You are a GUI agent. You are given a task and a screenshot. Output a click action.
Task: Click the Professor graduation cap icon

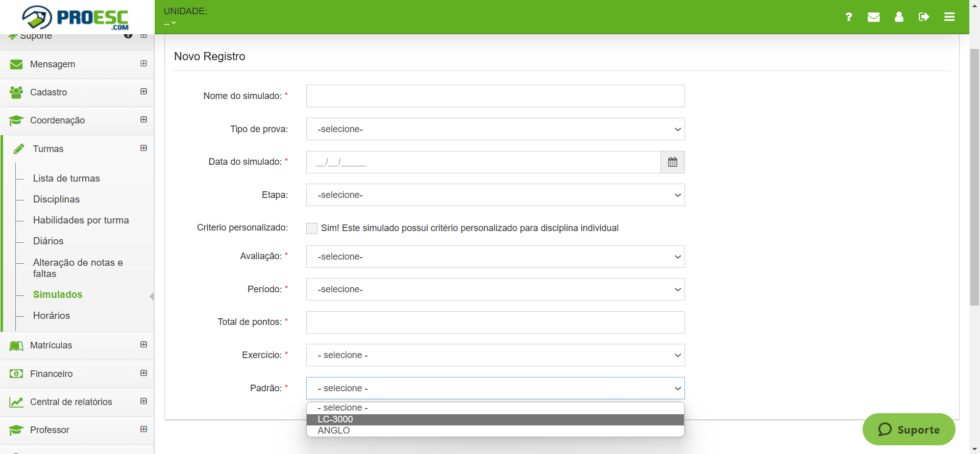pyautogui.click(x=16, y=430)
